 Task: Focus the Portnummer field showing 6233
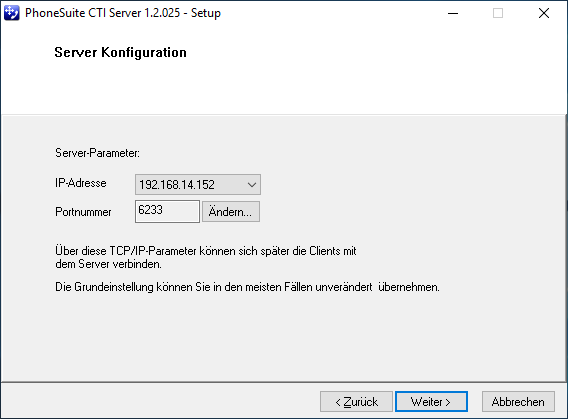(x=167, y=211)
